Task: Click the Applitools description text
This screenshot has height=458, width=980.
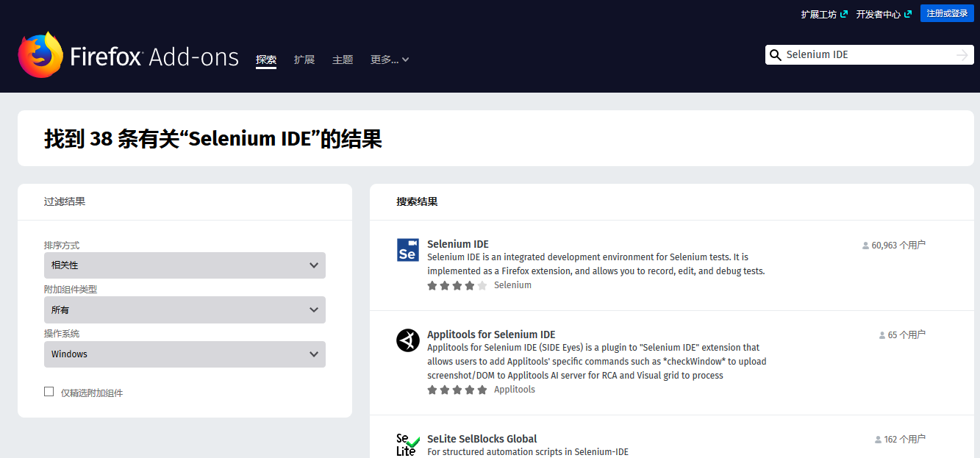Action: [x=597, y=362]
